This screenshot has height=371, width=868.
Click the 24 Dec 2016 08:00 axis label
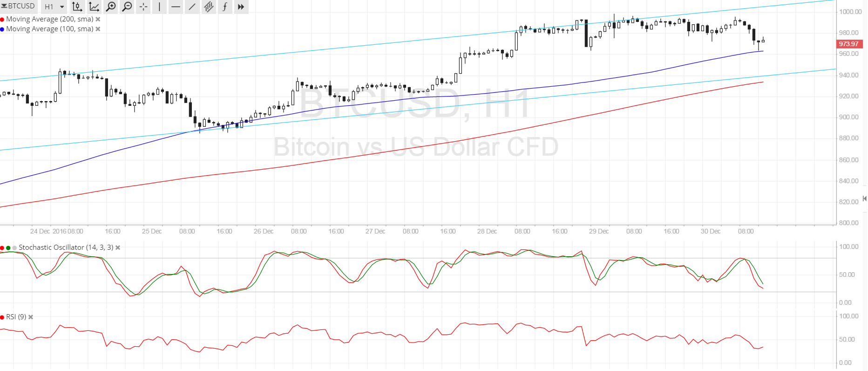point(57,231)
